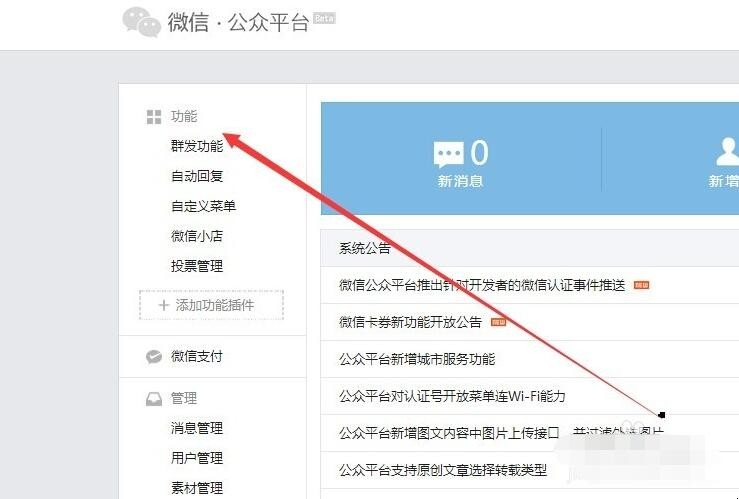This screenshot has width=739, height=499.
Task: Click the 管理 inbox tray icon
Action: [x=154, y=399]
